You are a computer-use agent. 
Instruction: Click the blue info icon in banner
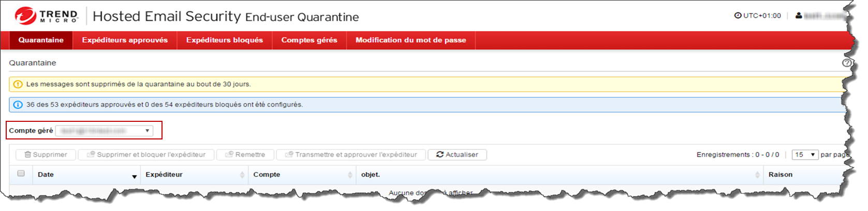point(18,105)
